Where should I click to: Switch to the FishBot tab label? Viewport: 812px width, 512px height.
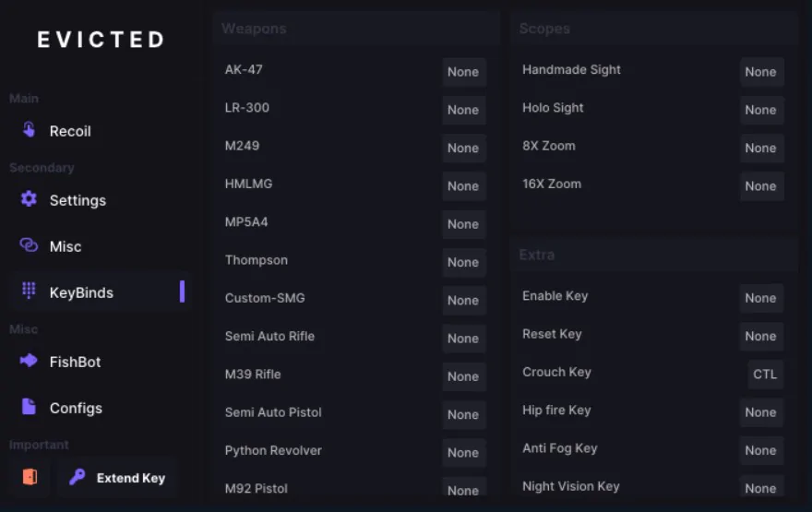click(x=75, y=362)
